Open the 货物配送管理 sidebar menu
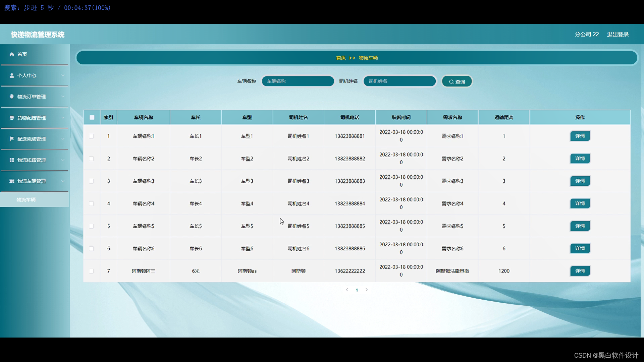 (35, 118)
